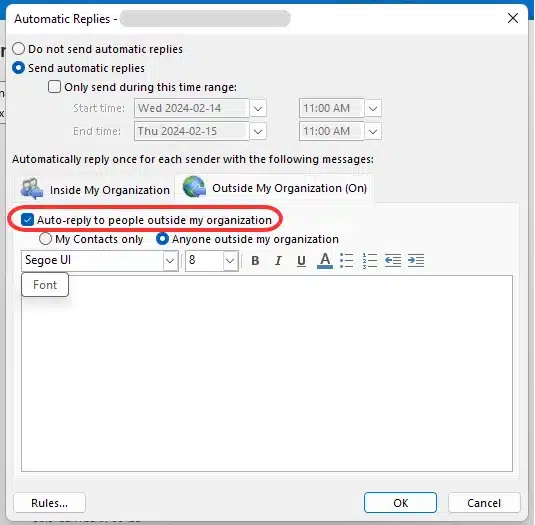The width and height of the screenshot is (535, 525).
Task: Expand the Segoe UI font dropdown
Action: pos(170,261)
